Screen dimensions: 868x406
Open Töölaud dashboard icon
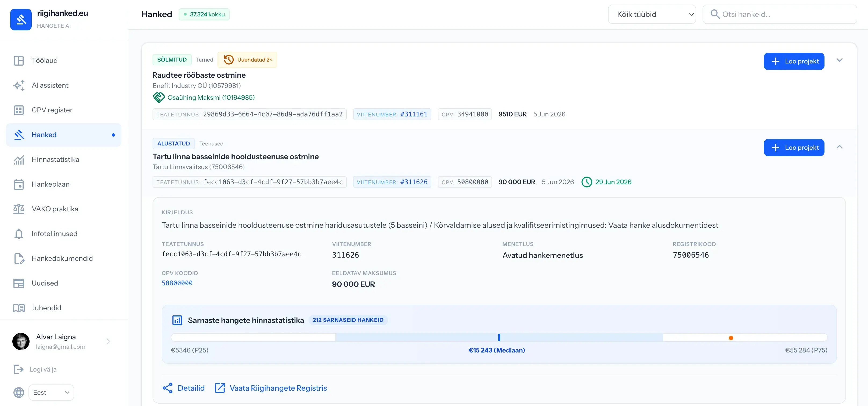19,61
